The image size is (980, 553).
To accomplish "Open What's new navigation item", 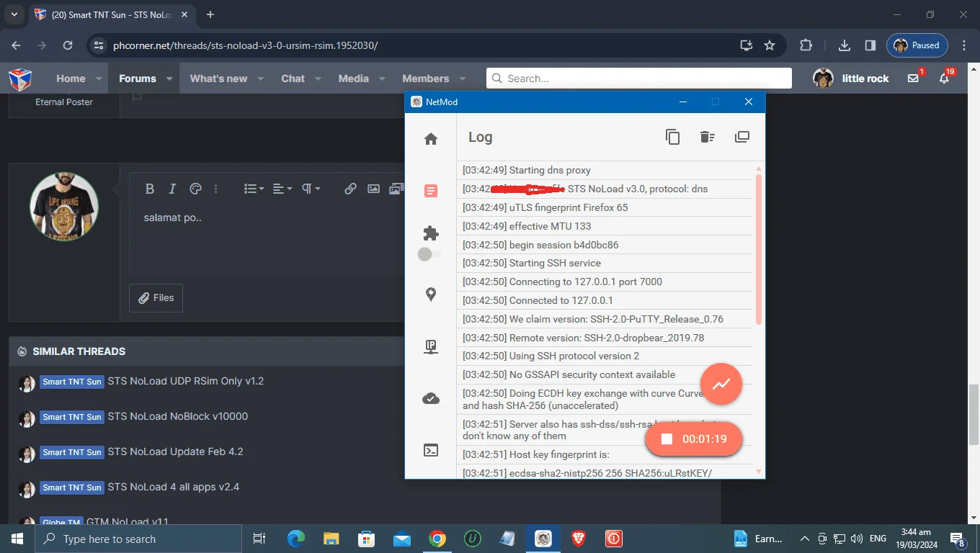I will click(218, 78).
